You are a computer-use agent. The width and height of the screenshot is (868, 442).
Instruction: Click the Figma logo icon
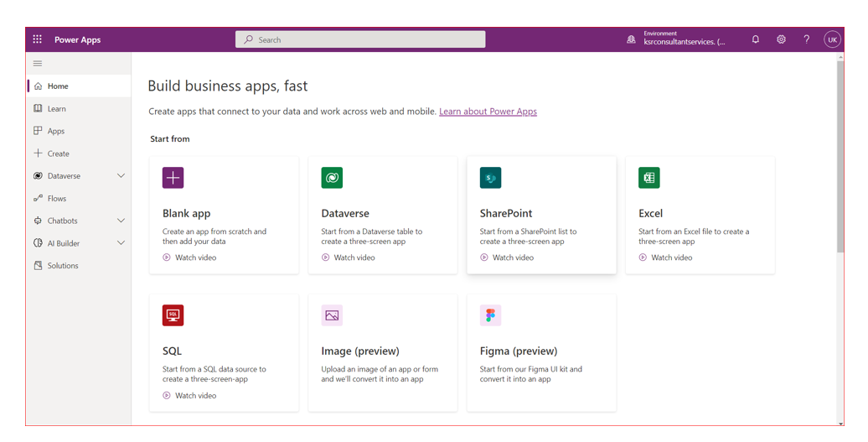490,315
